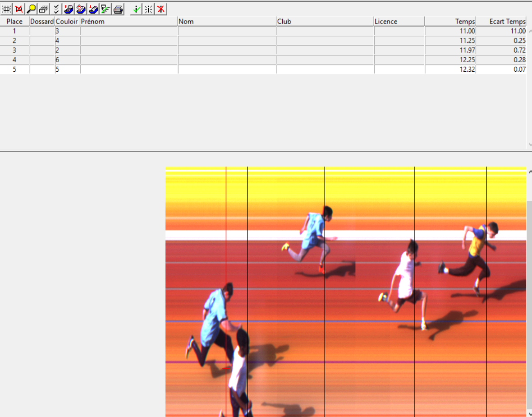
Task: Click the photo-finish image scroll-down arrow
Action: tap(530, 413)
